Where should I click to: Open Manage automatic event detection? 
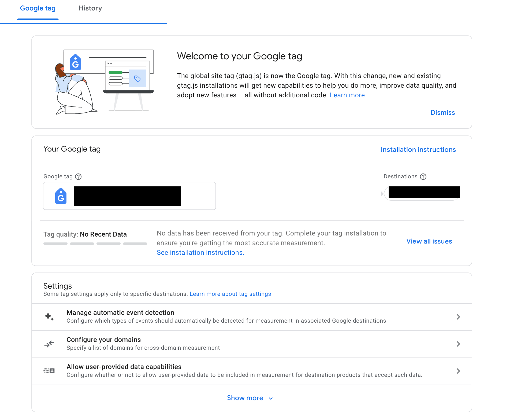[252, 317]
